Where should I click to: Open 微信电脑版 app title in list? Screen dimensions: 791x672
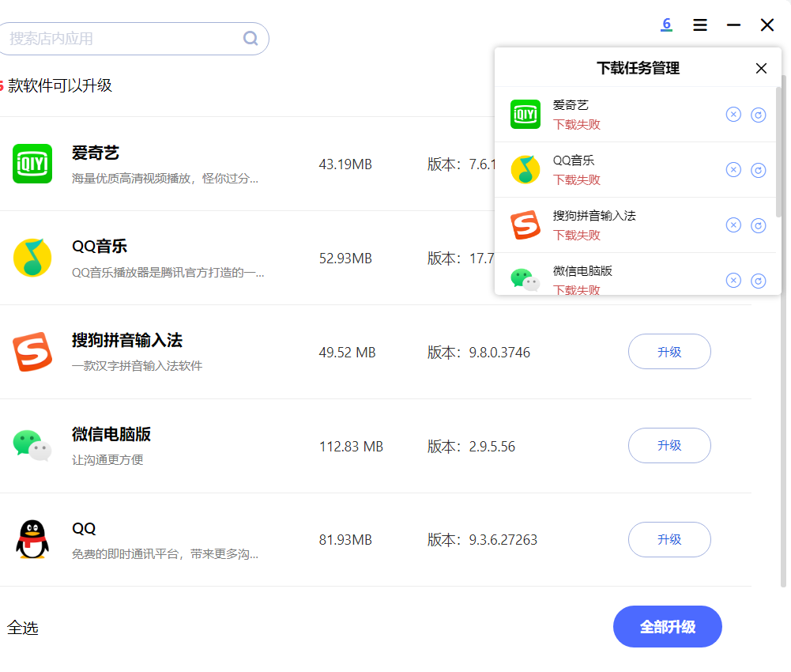point(111,434)
